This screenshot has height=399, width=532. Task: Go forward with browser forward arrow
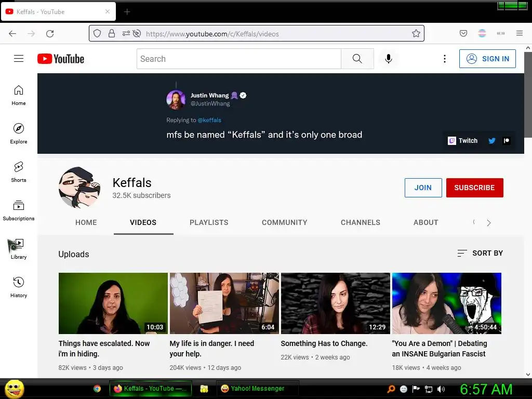pyautogui.click(x=31, y=33)
